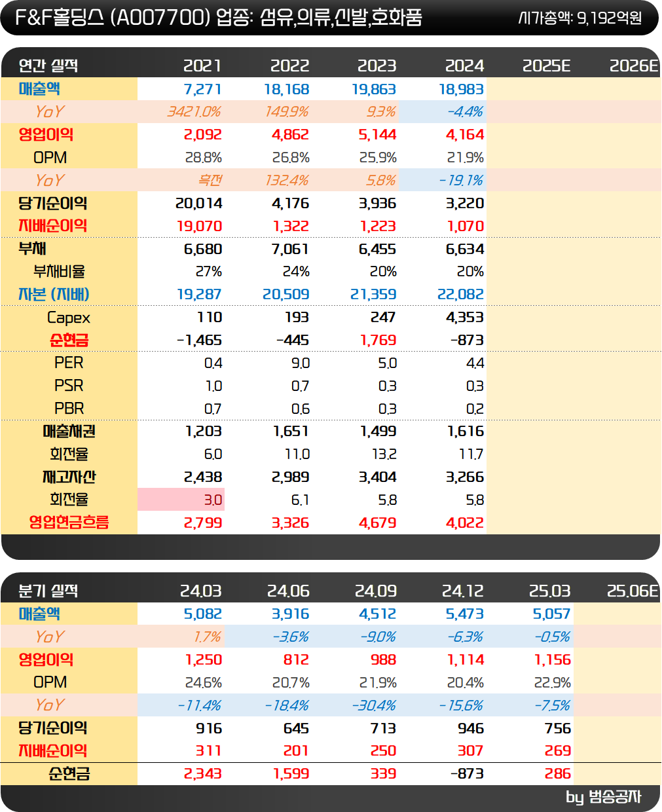Click the 20,014 net income value
The width and height of the screenshot is (662, 812).
(199, 203)
